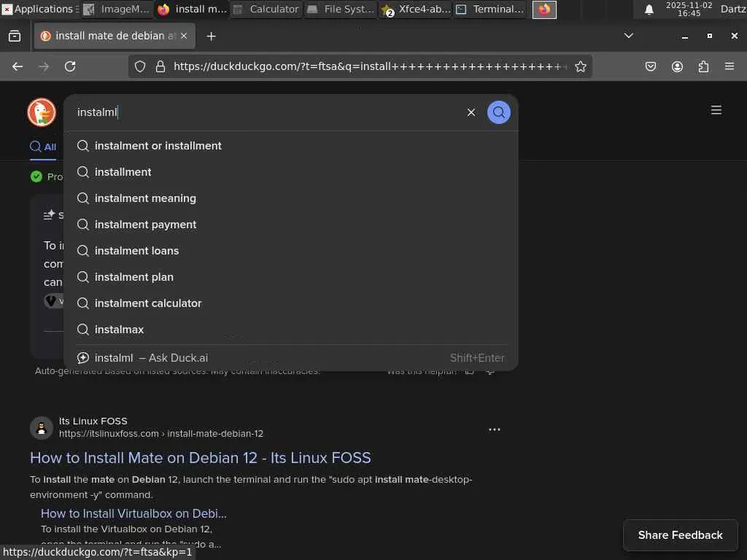This screenshot has width=747, height=560.
Task: Clear the search box text
Action: pos(471,112)
